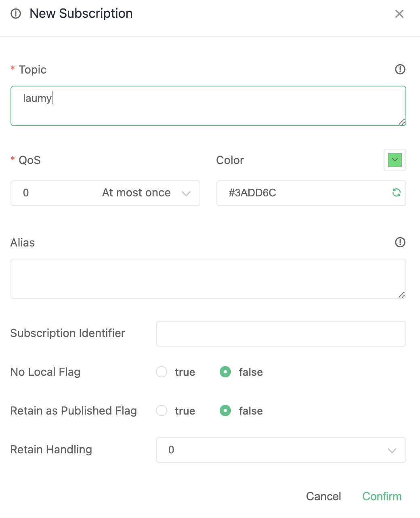420x518 pixels.
Task: Refresh the random color with the regenerate icon
Action: 397,193
